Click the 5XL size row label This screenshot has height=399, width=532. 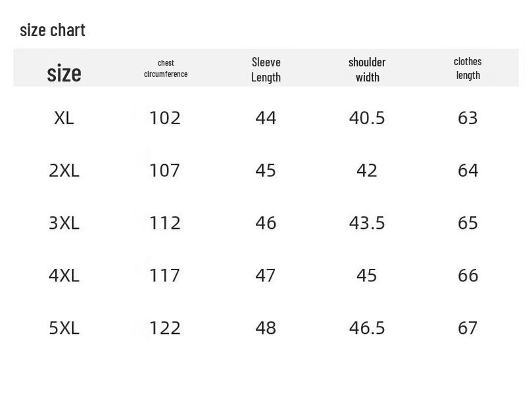coord(64,327)
